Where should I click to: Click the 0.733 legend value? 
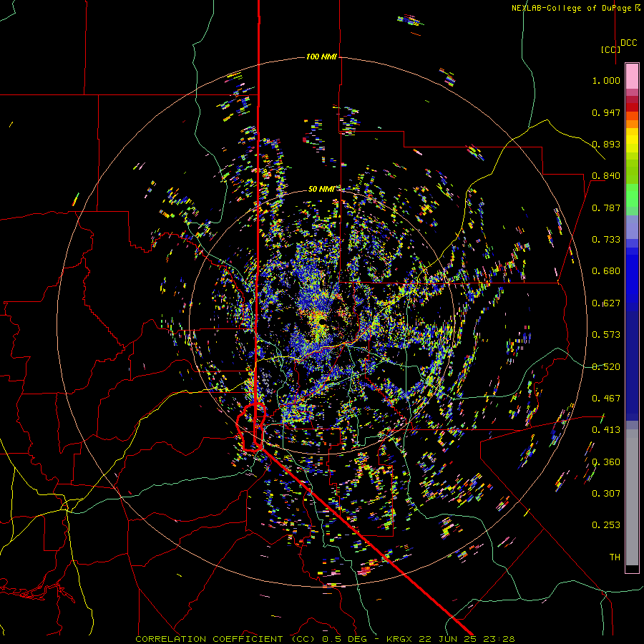(606, 240)
